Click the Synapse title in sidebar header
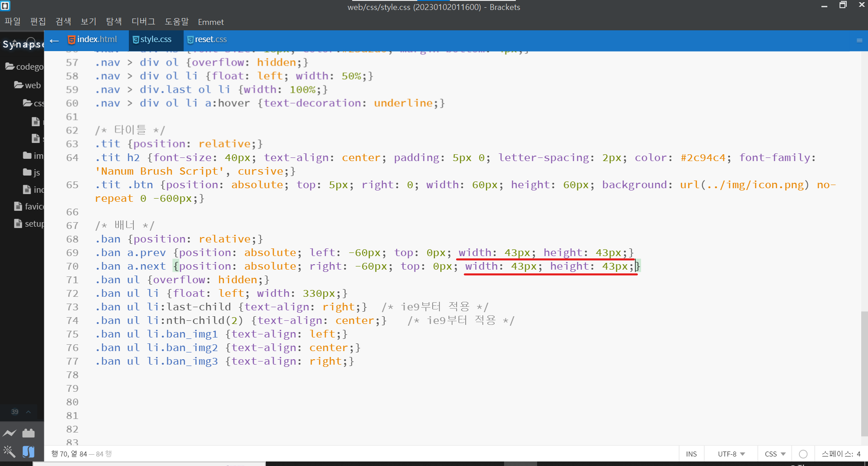Screen dimensions: 868x466 (23, 44)
